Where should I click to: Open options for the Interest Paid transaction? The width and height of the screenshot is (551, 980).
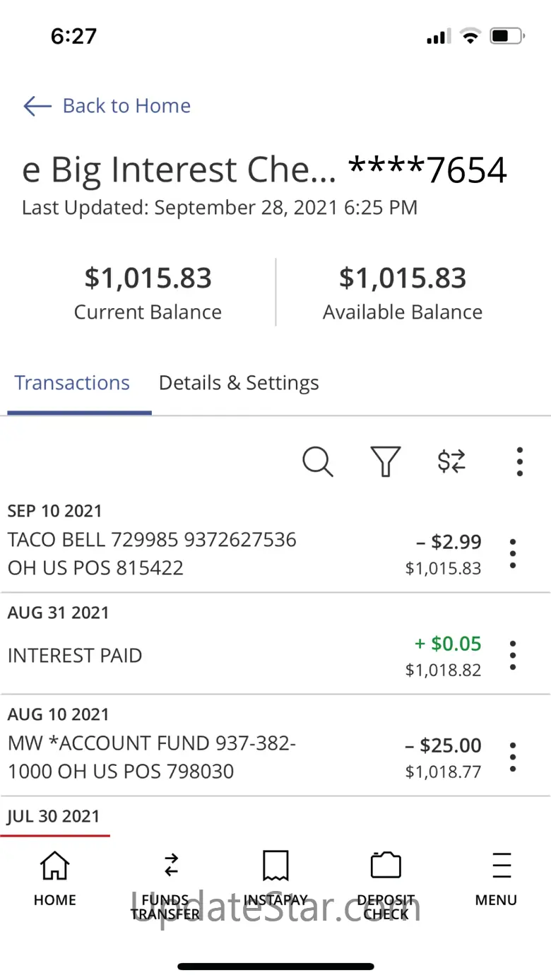(x=513, y=656)
